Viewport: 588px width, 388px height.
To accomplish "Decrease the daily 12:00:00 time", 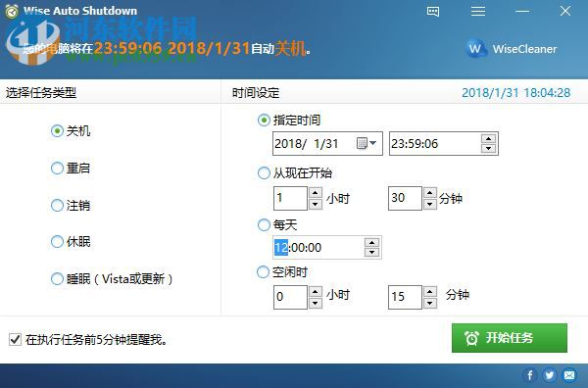I will (372, 252).
